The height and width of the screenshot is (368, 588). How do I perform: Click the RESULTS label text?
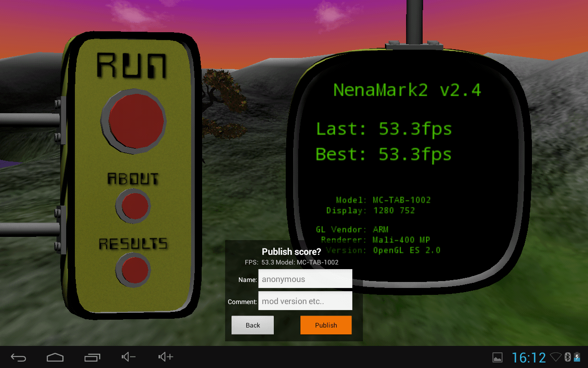coord(133,243)
